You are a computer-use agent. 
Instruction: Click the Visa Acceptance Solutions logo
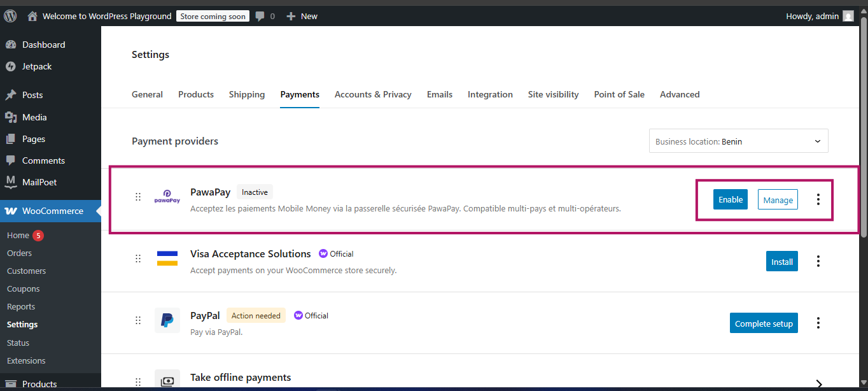[x=167, y=259]
